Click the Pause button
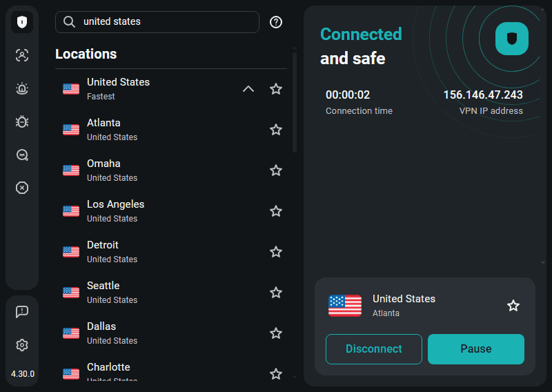Image resolution: width=552 pixels, height=392 pixels. click(x=476, y=349)
